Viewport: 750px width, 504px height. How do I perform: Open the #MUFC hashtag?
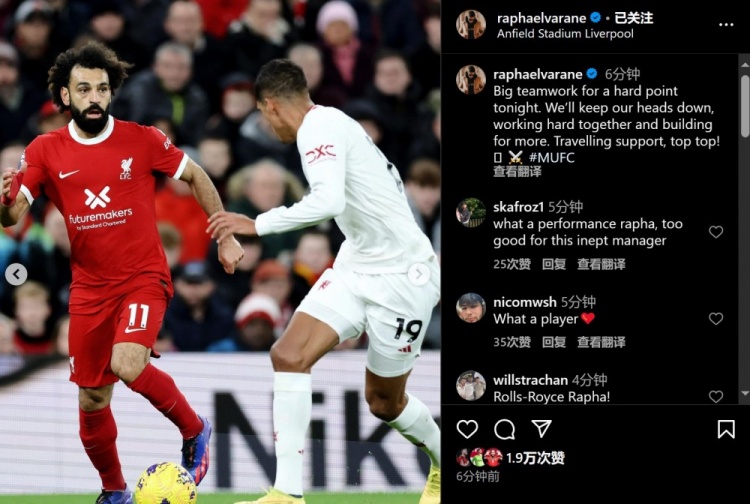tap(551, 157)
